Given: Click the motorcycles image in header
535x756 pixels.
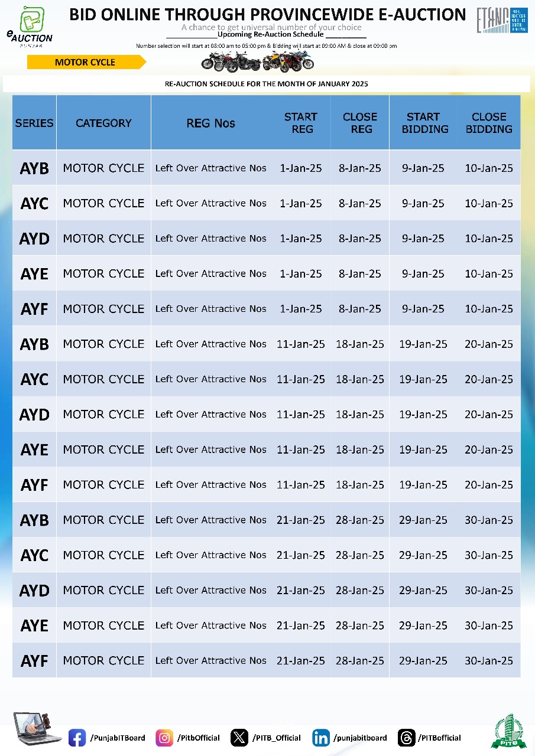Looking at the screenshot, I should point(257,60).
